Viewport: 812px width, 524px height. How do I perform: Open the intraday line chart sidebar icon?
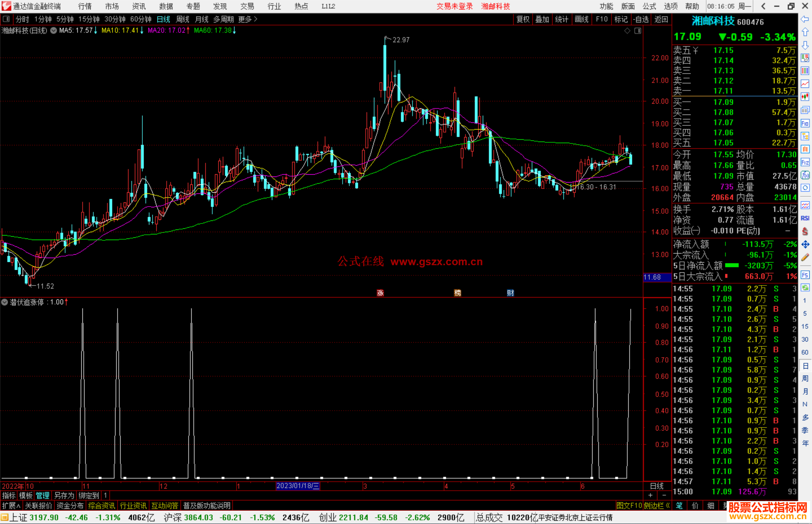pyautogui.click(x=805, y=84)
